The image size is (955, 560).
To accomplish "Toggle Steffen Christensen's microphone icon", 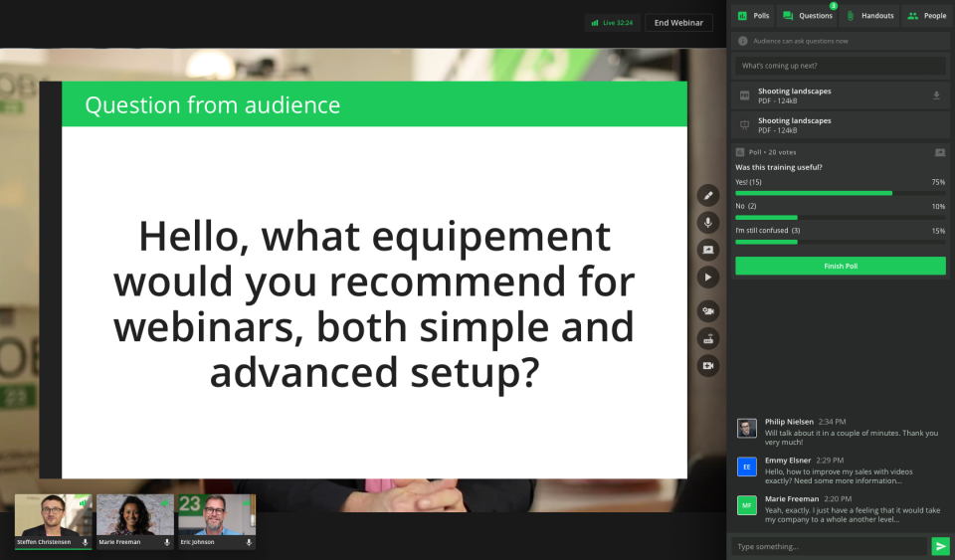I will pos(86,542).
